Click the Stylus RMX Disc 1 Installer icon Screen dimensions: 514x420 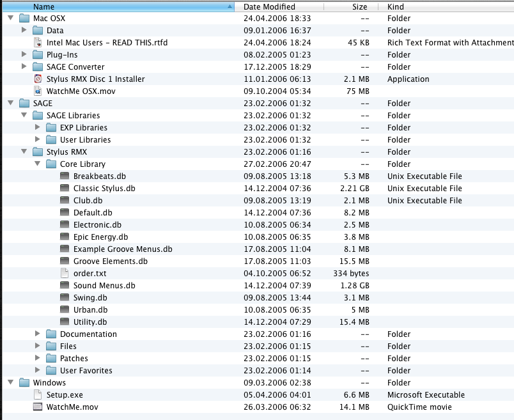[x=37, y=79]
